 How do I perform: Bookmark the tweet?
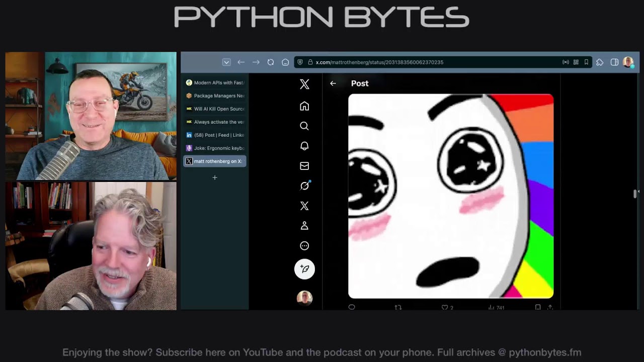coord(537,307)
